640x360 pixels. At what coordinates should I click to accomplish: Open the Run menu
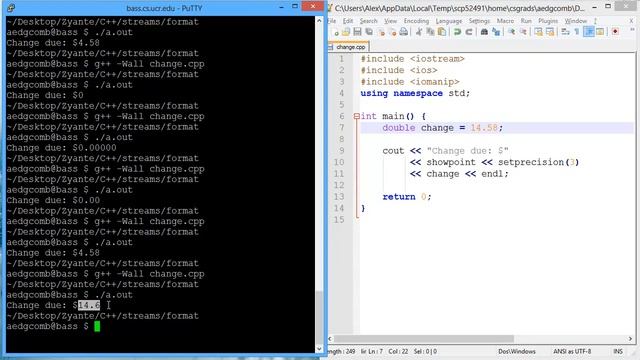pos(526,21)
